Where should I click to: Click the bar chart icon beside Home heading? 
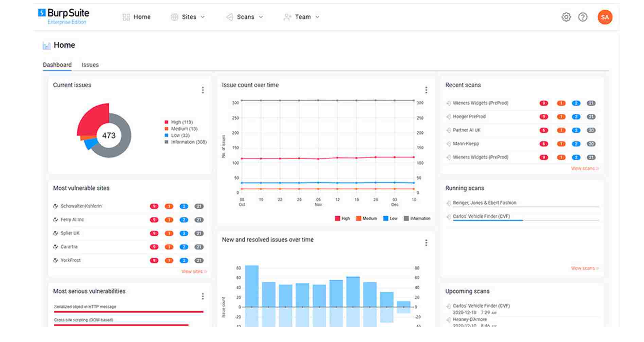coord(47,46)
